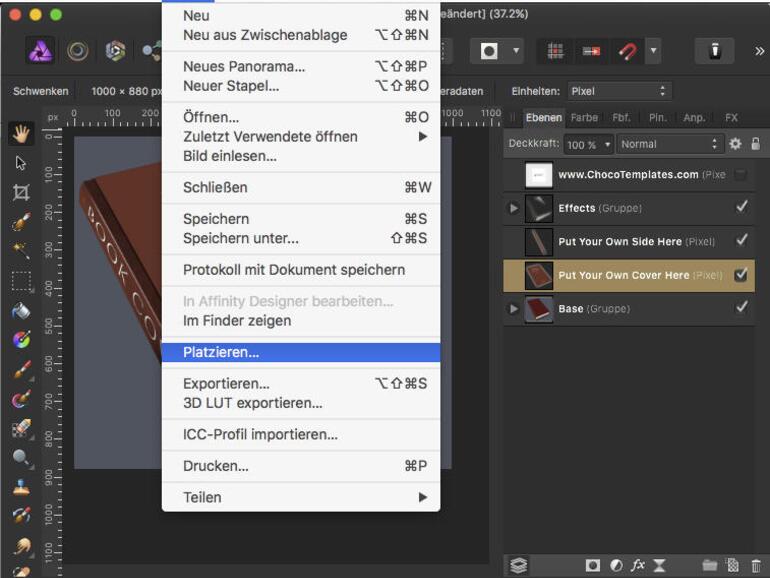Expand the Effects group
This screenshot has width=770, height=578.
514,208
